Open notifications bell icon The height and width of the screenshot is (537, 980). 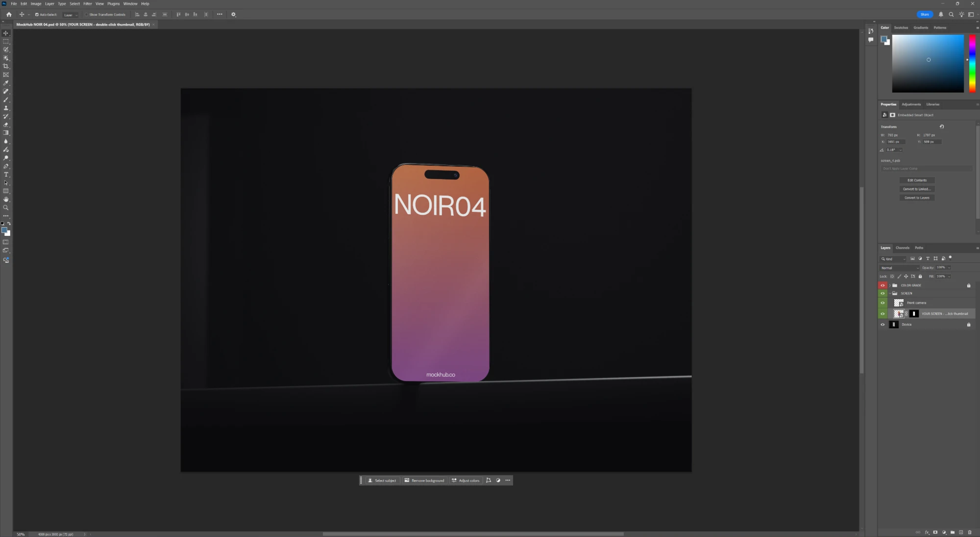[941, 14]
